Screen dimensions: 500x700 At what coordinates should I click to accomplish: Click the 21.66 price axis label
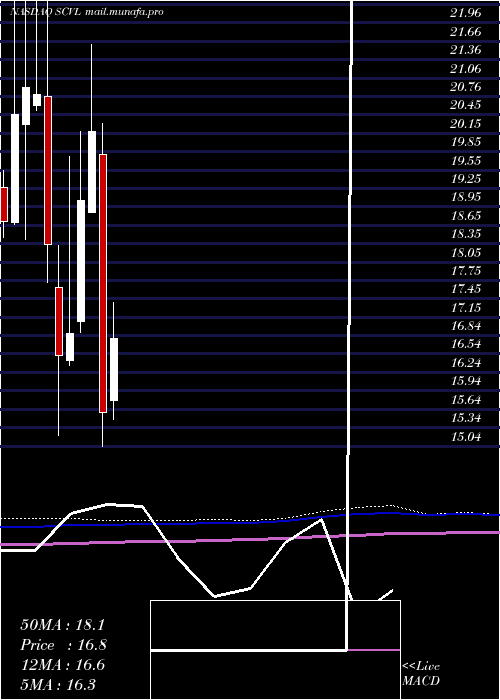pyautogui.click(x=466, y=32)
